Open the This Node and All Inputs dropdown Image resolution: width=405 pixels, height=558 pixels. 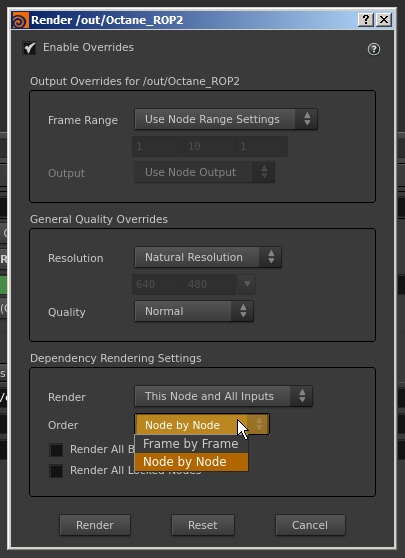tap(223, 396)
